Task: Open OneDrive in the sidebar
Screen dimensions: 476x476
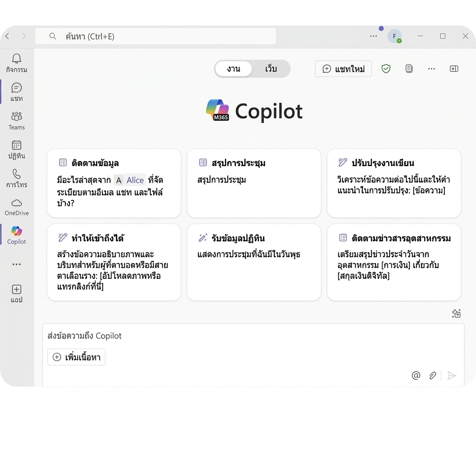Action: pos(16,207)
